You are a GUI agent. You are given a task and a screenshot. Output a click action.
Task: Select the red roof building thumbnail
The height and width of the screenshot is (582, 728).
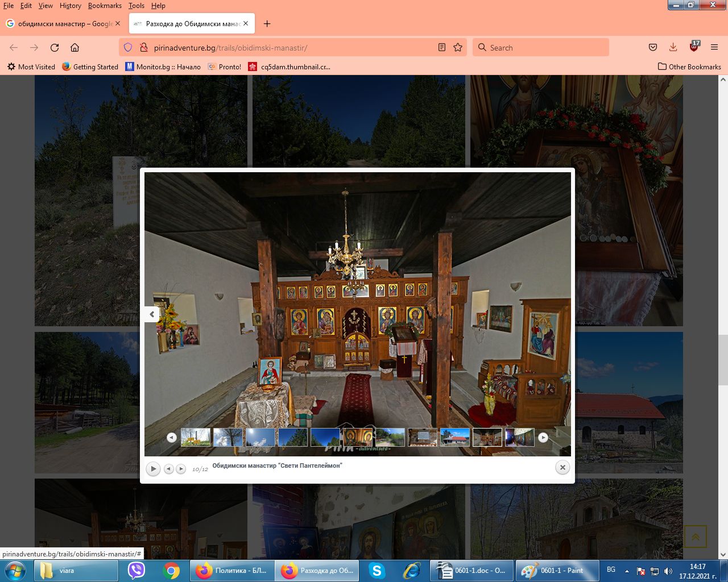click(x=455, y=437)
